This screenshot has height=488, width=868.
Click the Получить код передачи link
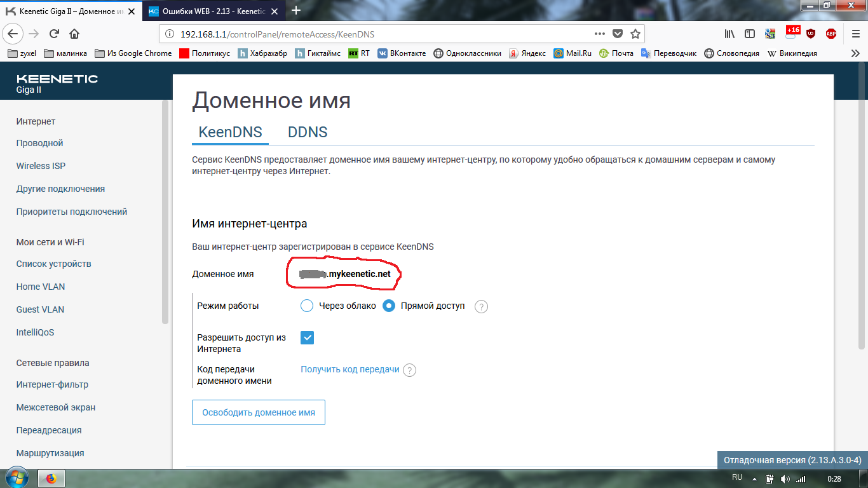click(350, 369)
